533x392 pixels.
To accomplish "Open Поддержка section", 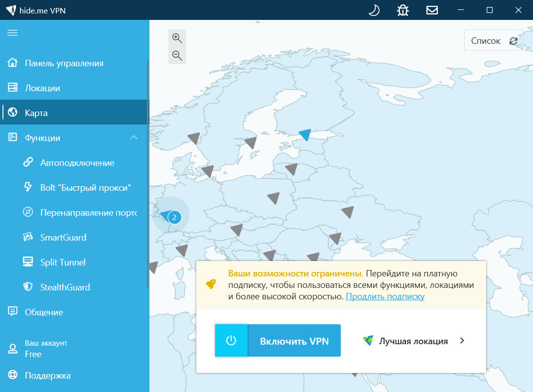I will pyautogui.click(x=74, y=376).
